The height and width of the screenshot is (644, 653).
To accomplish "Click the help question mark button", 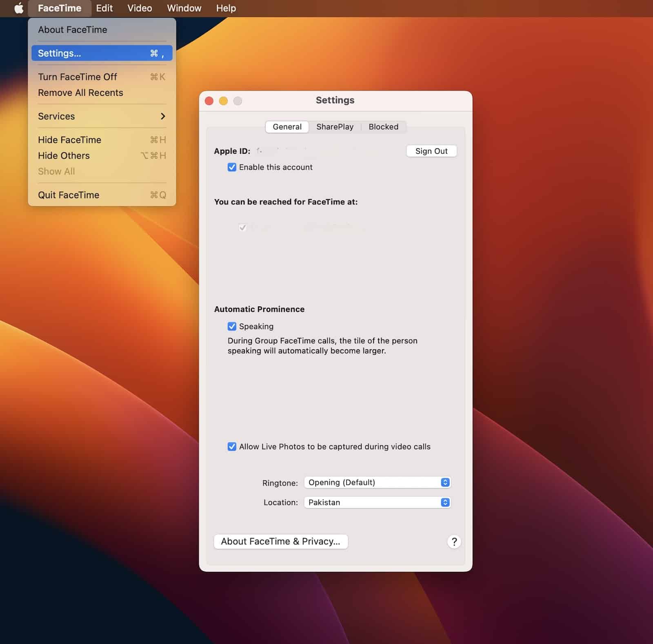I will click(x=454, y=542).
